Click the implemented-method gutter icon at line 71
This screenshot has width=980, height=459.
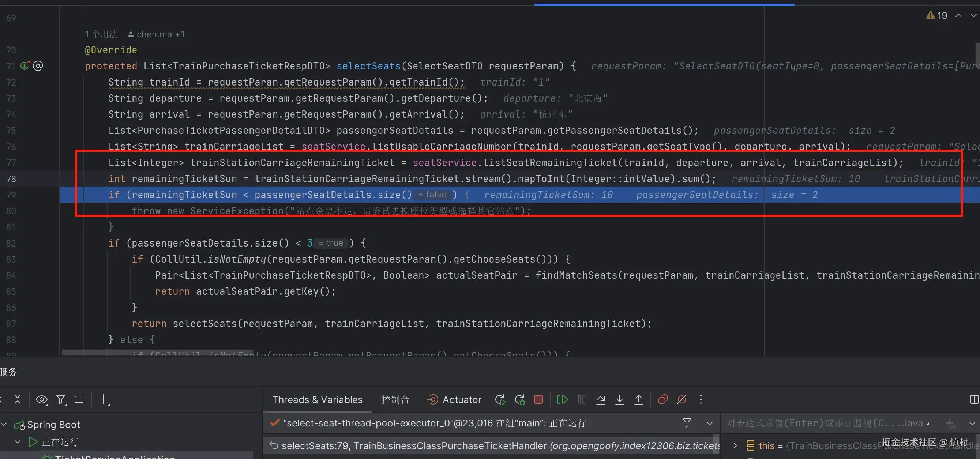point(25,66)
